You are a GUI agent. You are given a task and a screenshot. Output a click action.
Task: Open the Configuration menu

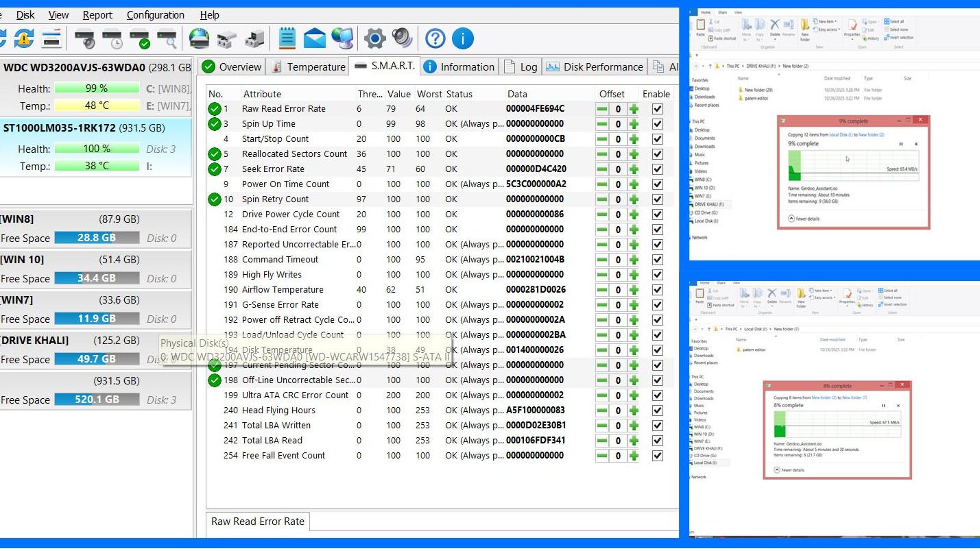(155, 15)
